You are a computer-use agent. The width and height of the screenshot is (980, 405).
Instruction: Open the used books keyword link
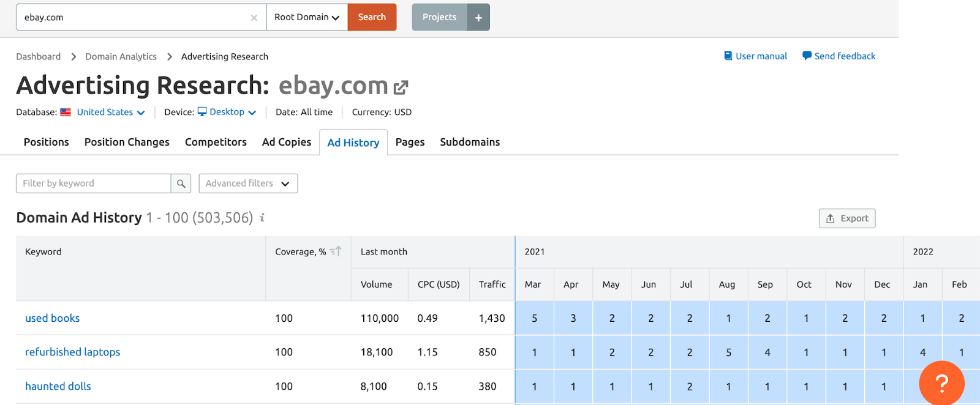pos(52,318)
